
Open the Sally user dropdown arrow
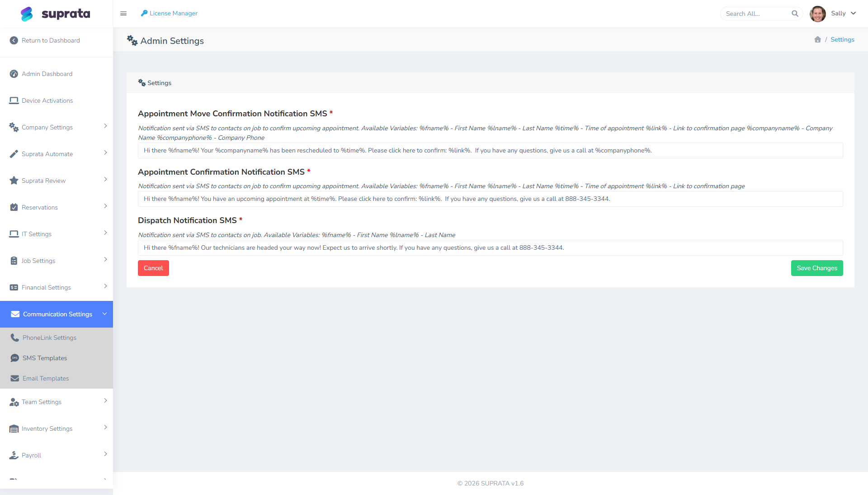(854, 13)
